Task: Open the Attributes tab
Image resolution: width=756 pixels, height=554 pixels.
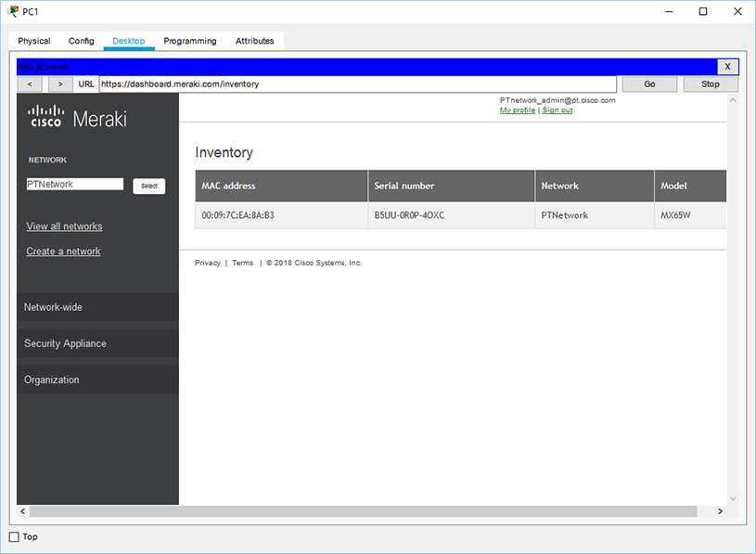Action: pyautogui.click(x=254, y=41)
